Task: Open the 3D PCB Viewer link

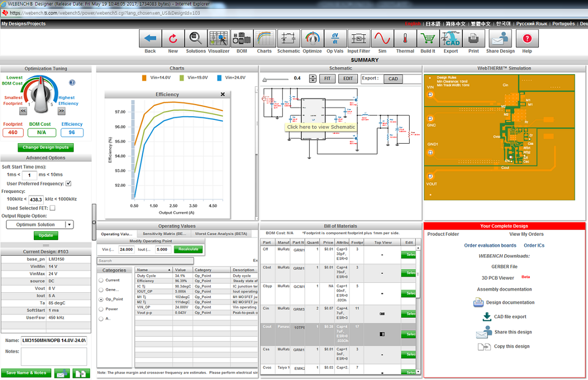Action: coord(498,278)
